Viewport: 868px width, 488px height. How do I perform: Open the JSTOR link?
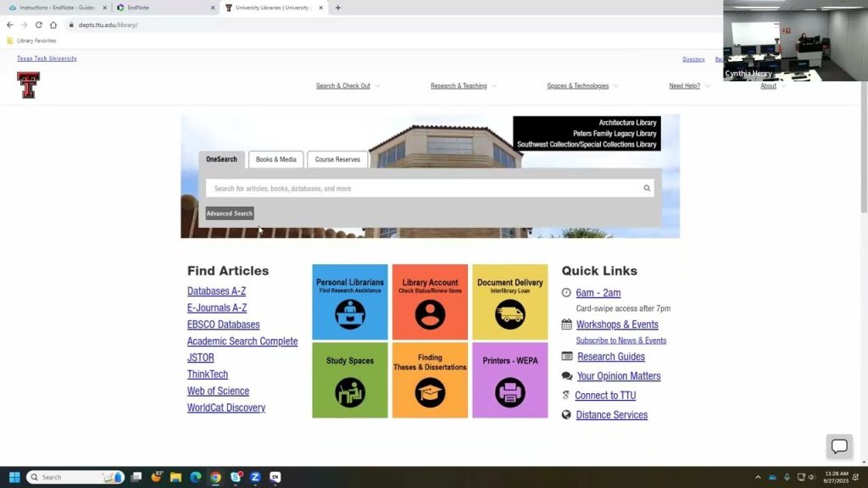point(200,358)
